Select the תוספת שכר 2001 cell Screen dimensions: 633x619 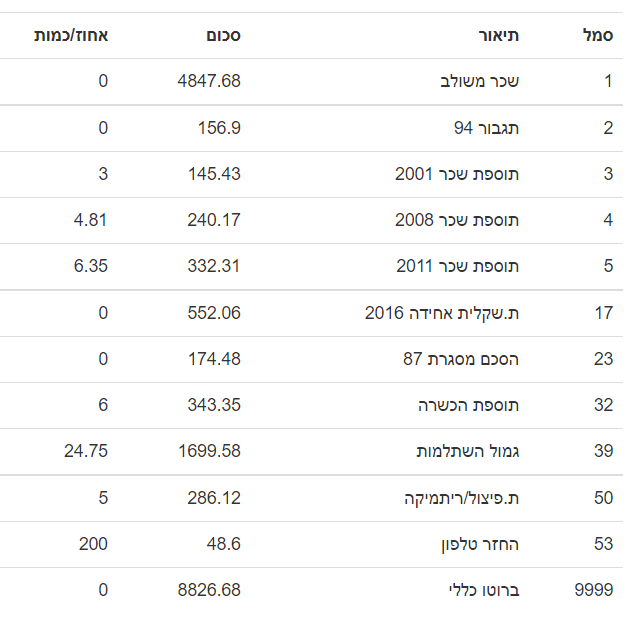click(x=457, y=173)
